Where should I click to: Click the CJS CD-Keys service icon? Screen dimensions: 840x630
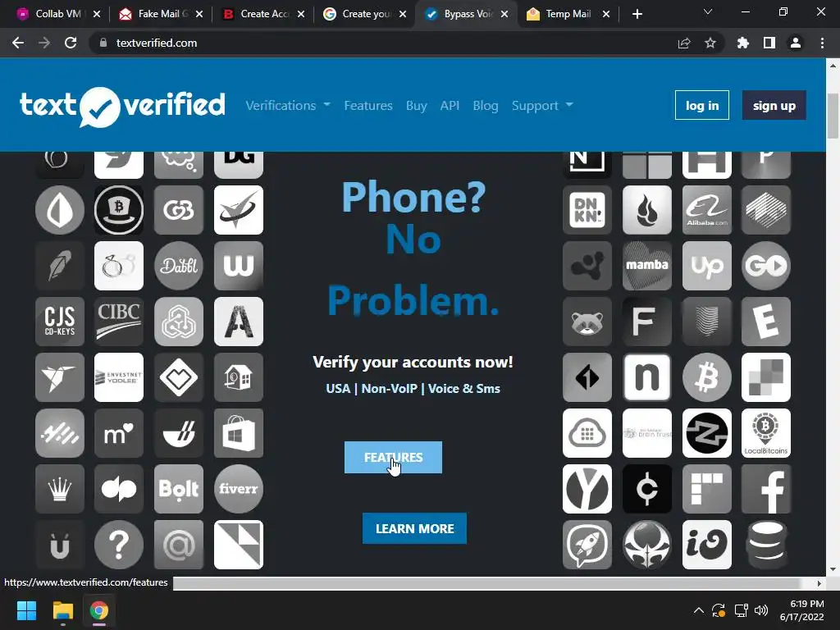tap(59, 322)
